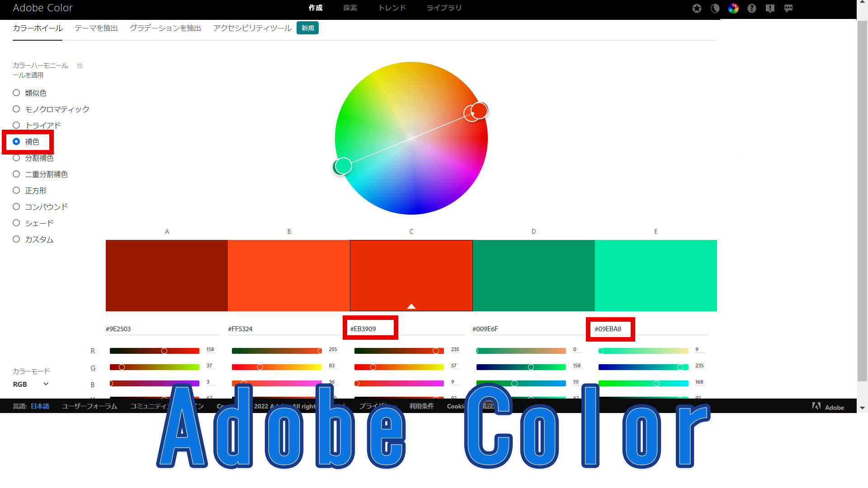Screen dimensions: 868x488
Task: Select the 分割補色 harmony rule
Action: coord(33,158)
